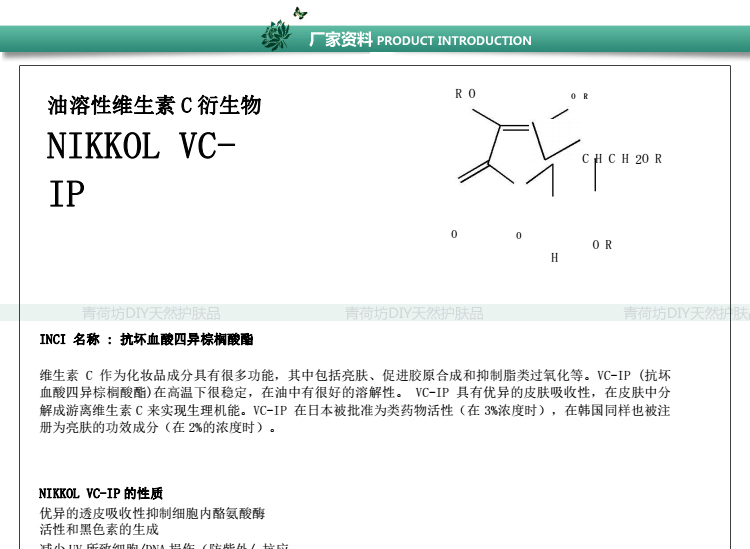This screenshot has width=750, height=549.
Task: Click the 'CHCH2OR' label in the structure
Action: 621,159
